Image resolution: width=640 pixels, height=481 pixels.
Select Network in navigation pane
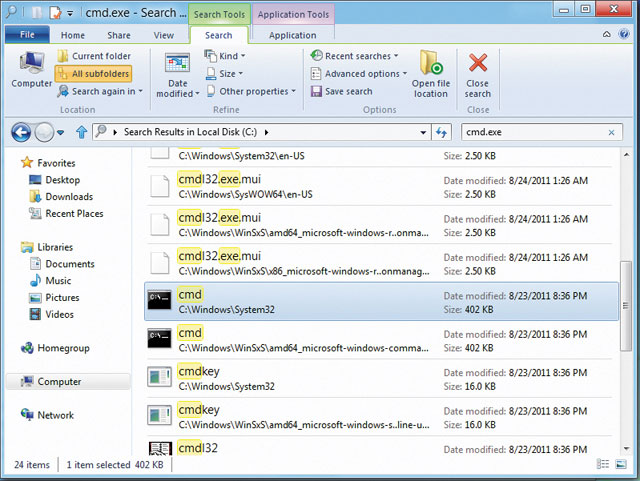[x=47, y=415]
